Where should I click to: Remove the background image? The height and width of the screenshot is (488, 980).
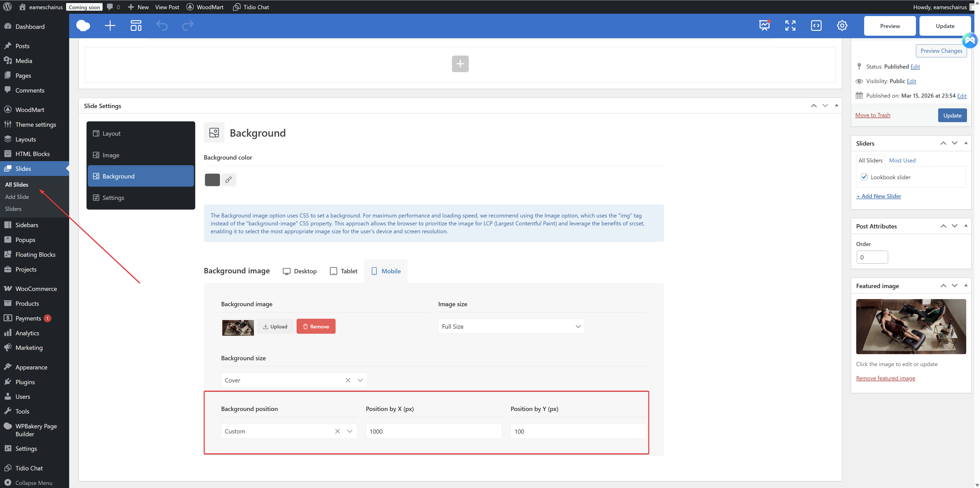[316, 326]
